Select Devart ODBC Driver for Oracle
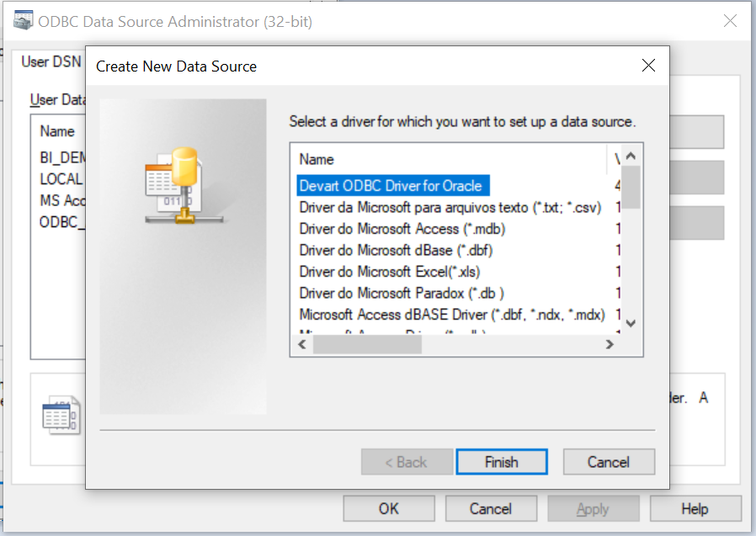Screen dimensions: 756x536 pos(393,186)
